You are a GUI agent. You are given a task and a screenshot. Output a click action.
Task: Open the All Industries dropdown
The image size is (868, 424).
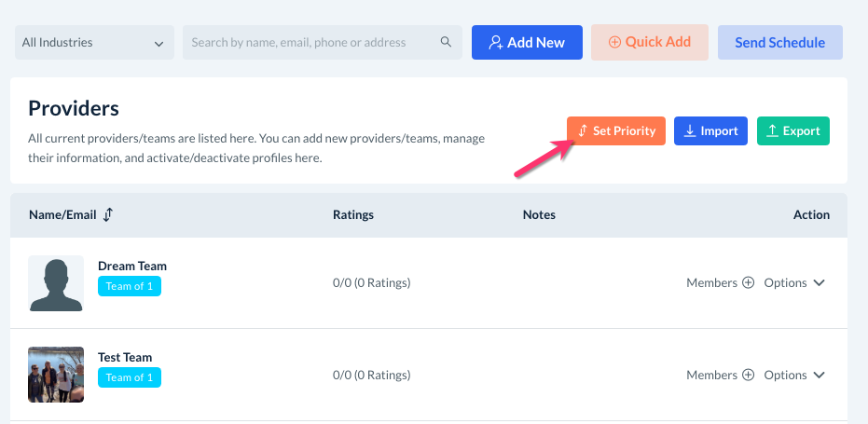point(94,42)
